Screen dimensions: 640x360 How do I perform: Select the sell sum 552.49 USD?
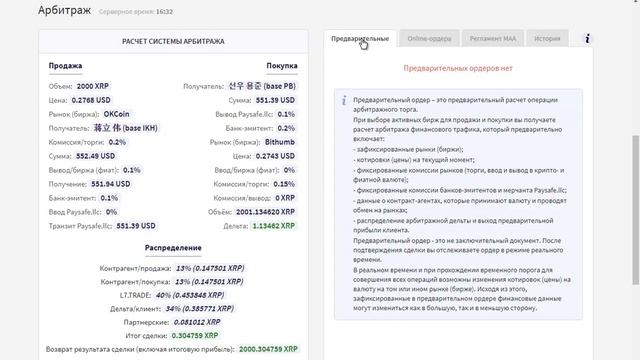96,156
